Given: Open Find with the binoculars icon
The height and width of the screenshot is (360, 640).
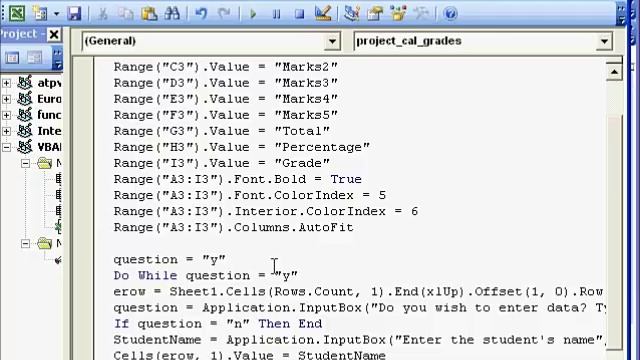Looking at the screenshot, I should pos(172,14).
